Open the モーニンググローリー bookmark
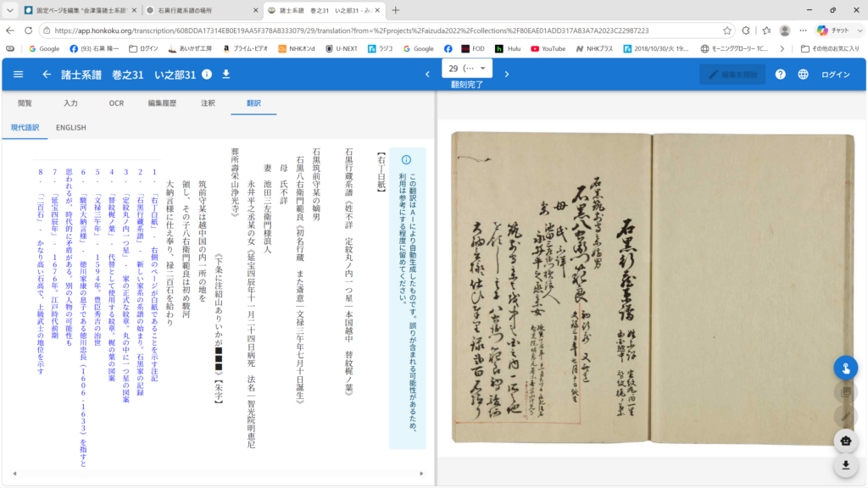Image resolution: width=868 pixels, height=488 pixels. click(734, 48)
